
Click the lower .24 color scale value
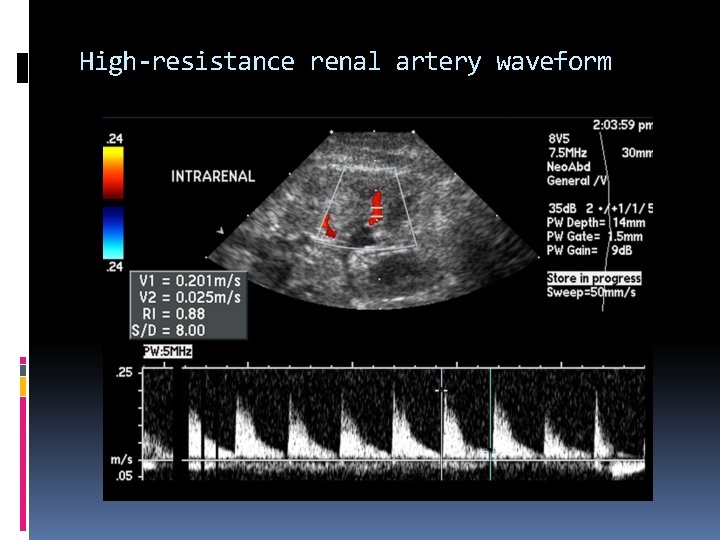[114, 267]
